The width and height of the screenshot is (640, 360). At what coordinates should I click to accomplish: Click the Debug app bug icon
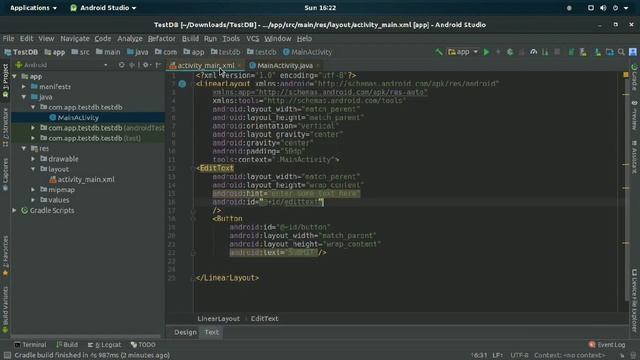click(510, 52)
